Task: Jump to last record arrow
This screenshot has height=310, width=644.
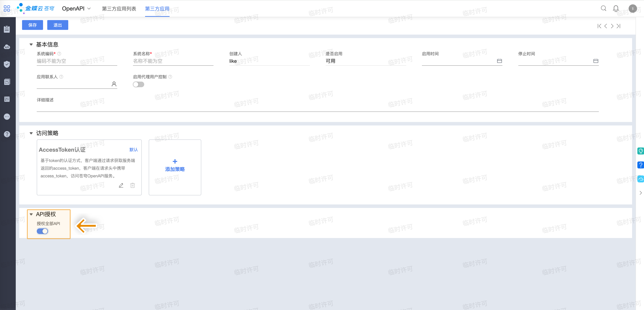Action: tap(618, 26)
